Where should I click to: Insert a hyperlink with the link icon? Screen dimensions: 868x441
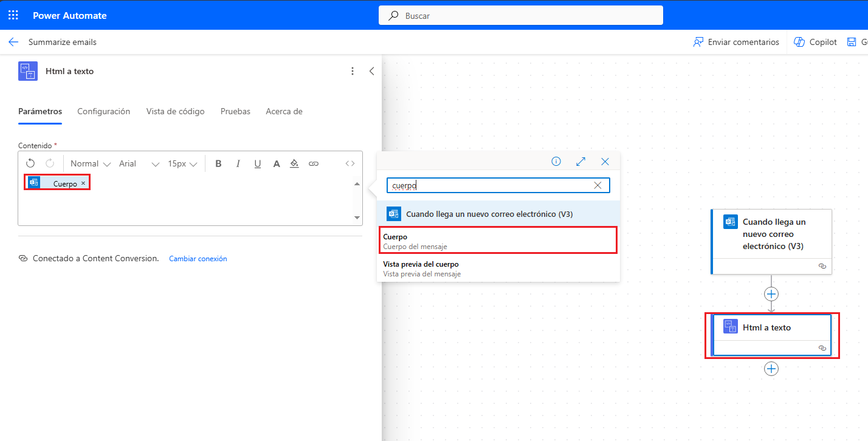coord(314,163)
